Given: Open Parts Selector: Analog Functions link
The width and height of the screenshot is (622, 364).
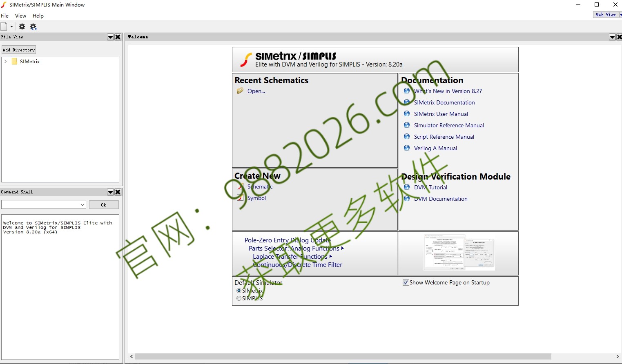Looking at the screenshot, I should click(294, 249).
